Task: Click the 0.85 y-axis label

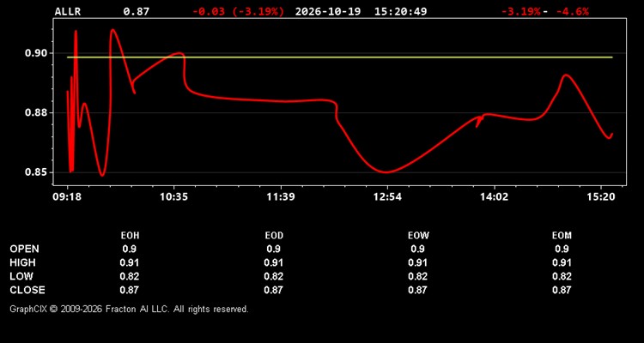Action: pos(37,172)
